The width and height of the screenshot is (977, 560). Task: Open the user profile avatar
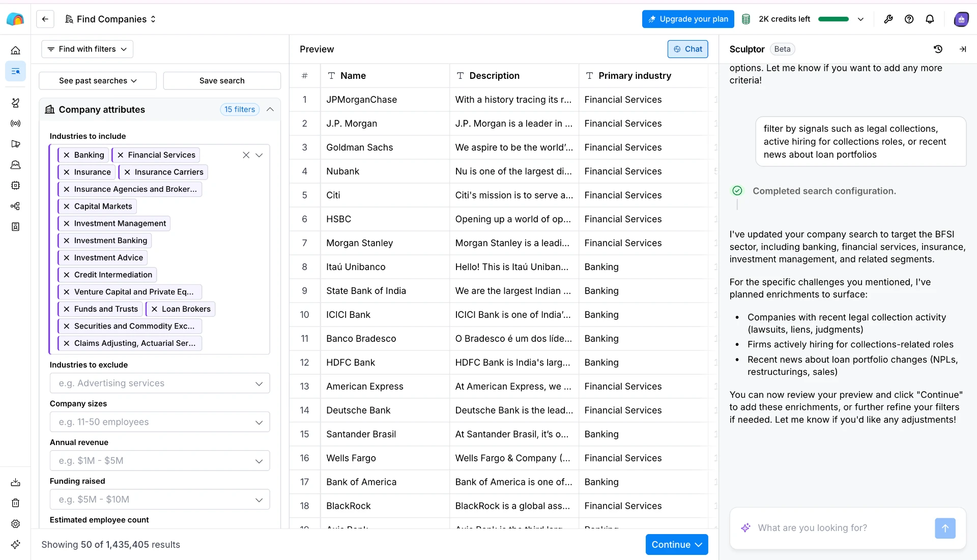[961, 19]
